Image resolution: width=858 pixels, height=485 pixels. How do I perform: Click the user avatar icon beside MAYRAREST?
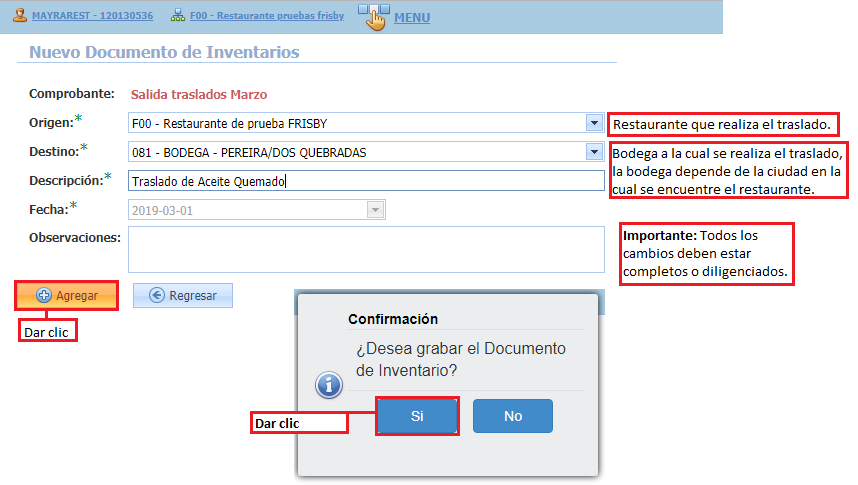(20, 15)
